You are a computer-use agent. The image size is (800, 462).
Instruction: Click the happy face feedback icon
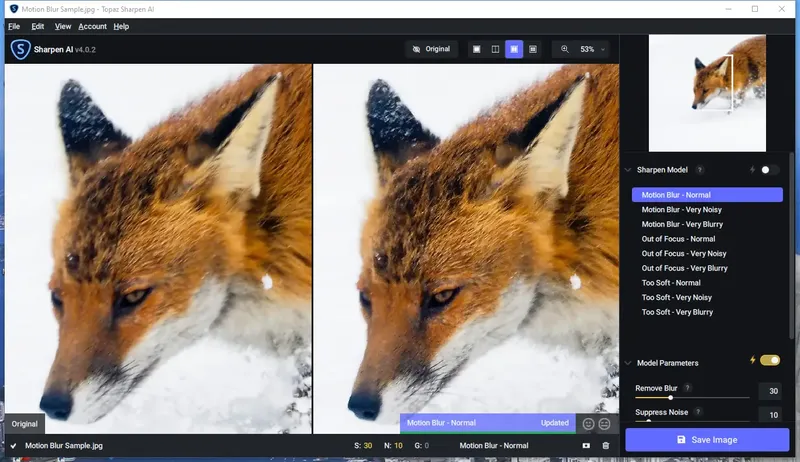coord(588,424)
